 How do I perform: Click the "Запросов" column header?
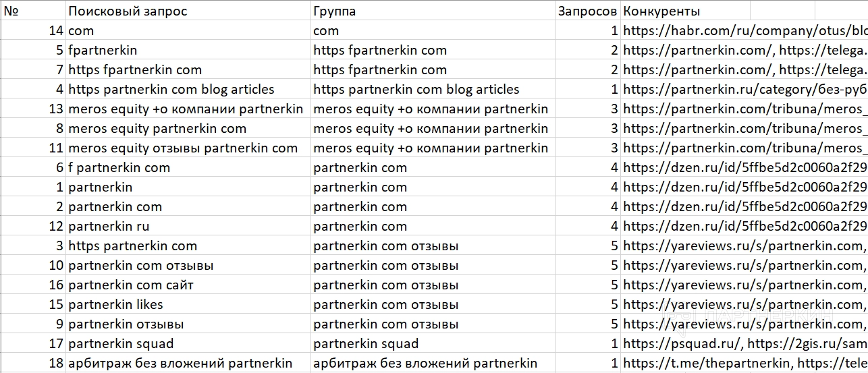(587, 11)
